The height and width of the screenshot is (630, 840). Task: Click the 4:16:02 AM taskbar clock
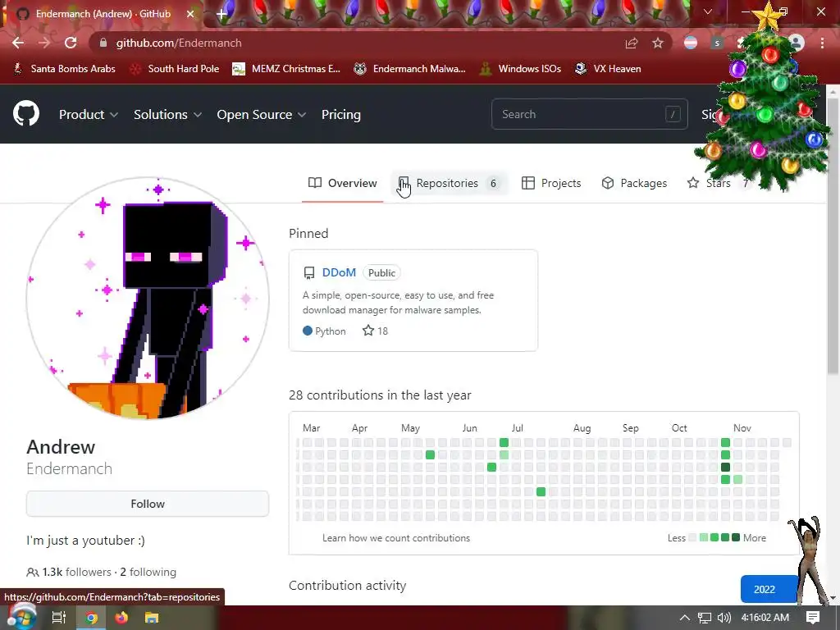(x=765, y=618)
